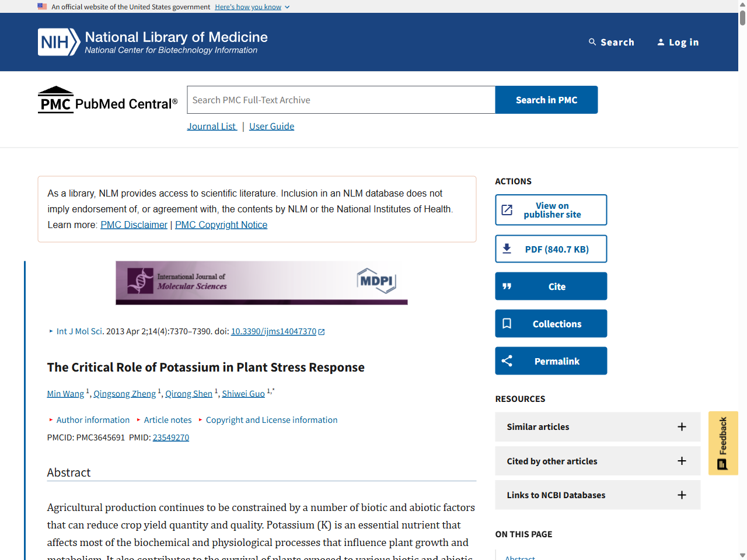Open the User Guide link
The width and height of the screenshot is (747, 560).
(x=271, y=127)
